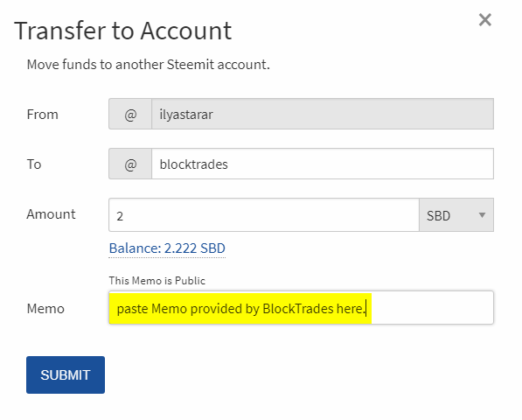Screen dimensions: 522x420
Task: Click the Move funds description text
Action: tap(148, 65)
